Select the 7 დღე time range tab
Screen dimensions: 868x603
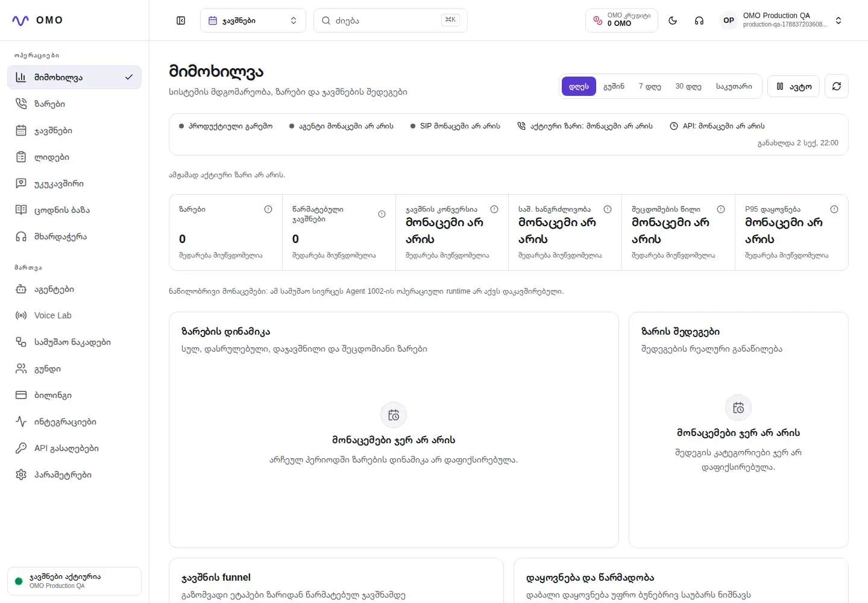point(650,86)
